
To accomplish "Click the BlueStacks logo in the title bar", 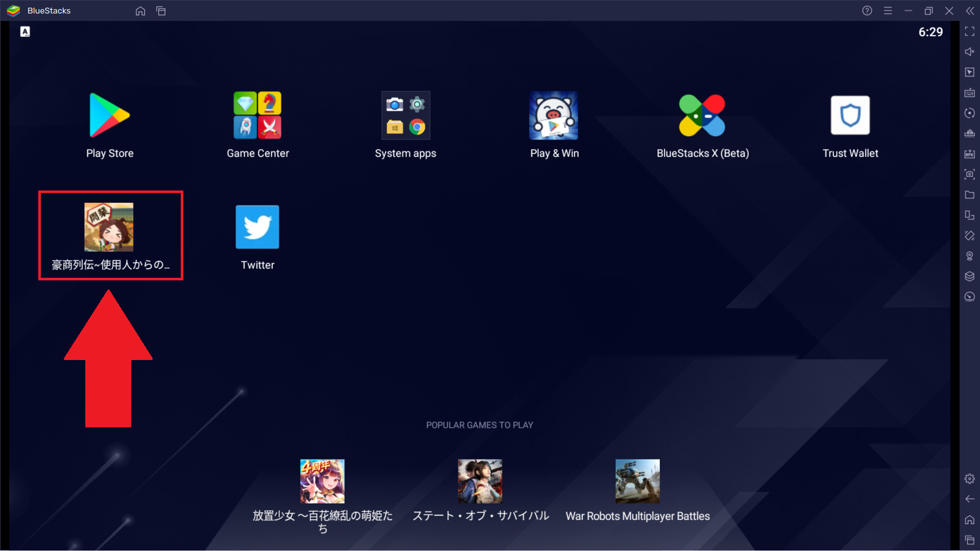I will coord(14,11).
